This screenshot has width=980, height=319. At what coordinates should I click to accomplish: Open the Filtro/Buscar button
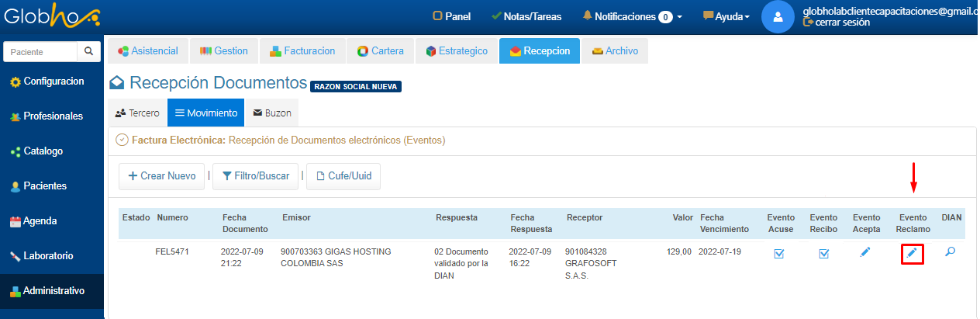pyautogui.click(x=255, y=176)
